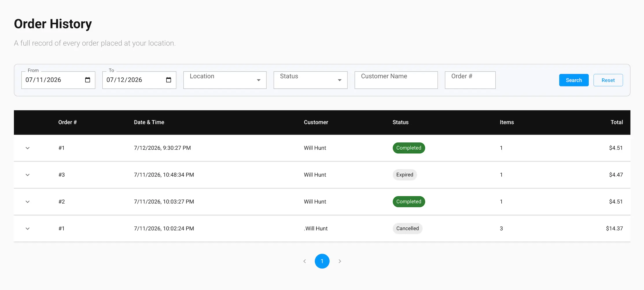Expand the 7/12/2026, 9:30:27 PM order row

27,148
